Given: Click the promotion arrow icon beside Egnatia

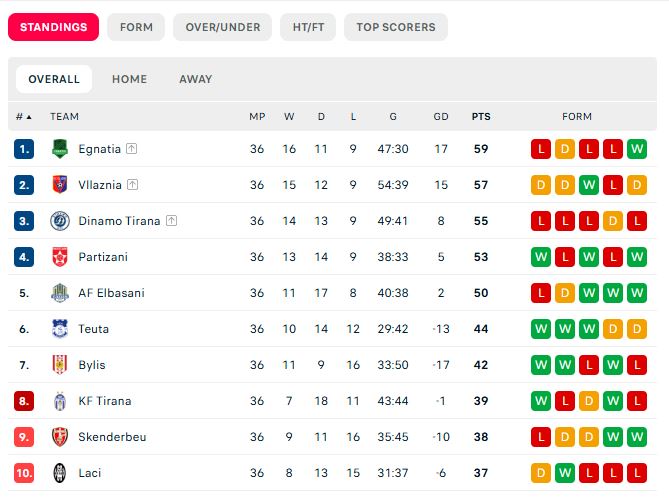Looking at the screenshot, I should pyautogui.click(x=131, y=149).
